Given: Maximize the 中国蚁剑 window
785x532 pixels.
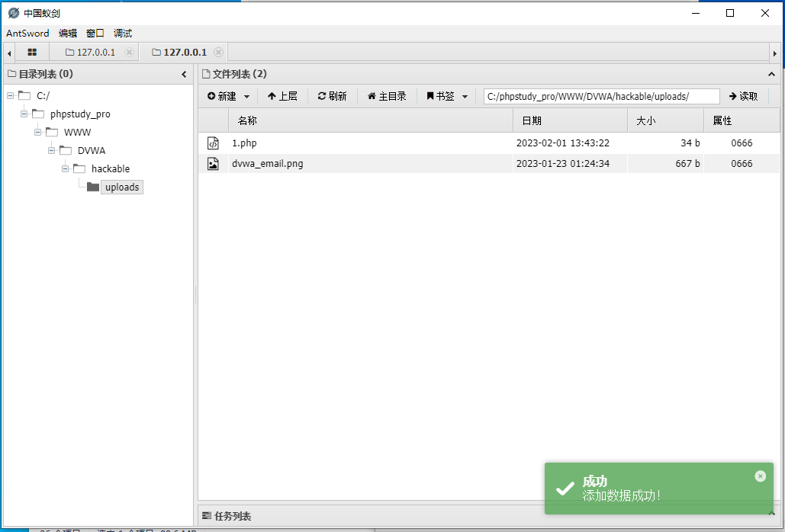Looking at the screenshot, I should point(730,13).
